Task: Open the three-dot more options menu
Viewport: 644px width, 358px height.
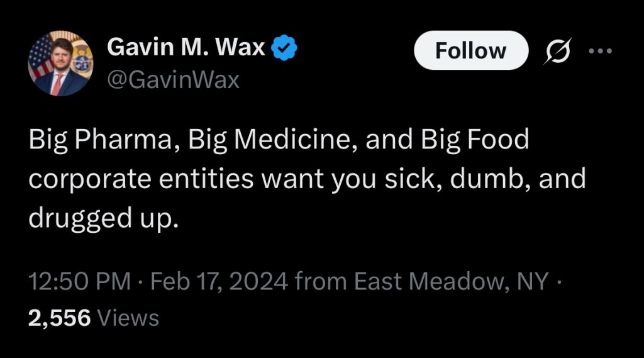Action: pos(600,51)
